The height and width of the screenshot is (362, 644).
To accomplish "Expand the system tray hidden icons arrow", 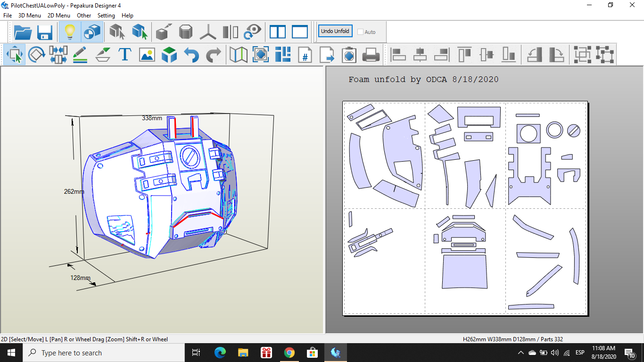I will pos(520,353).
